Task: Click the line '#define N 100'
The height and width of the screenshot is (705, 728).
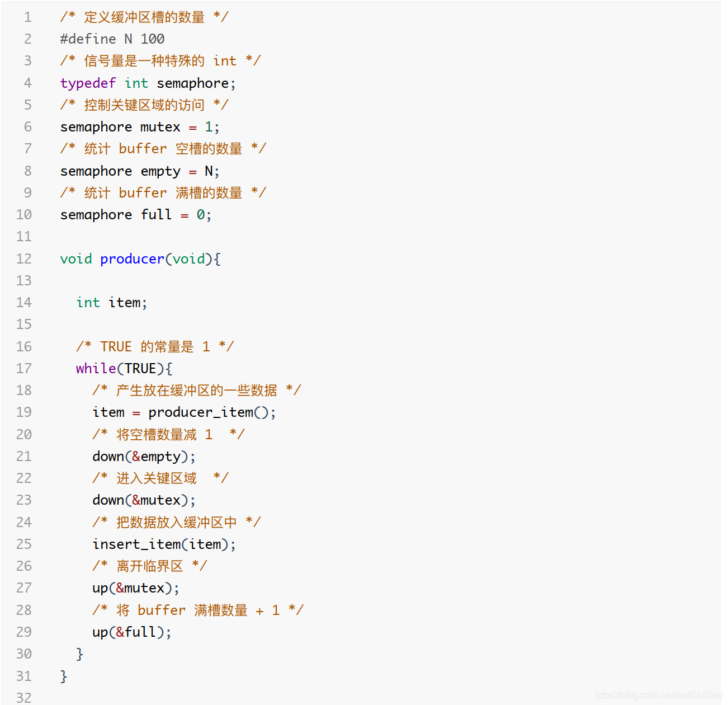Action: coord(112,39)
